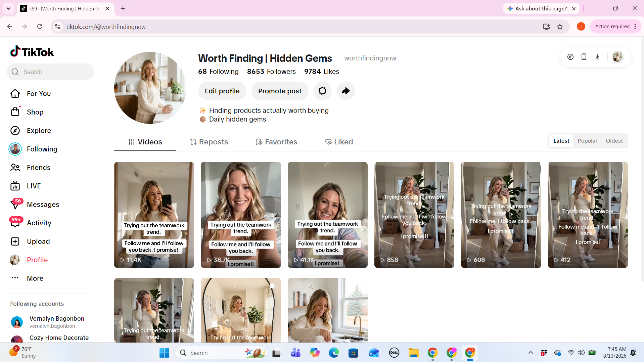
Task: Open the weather widget
Action: pyautogui.click(x=23, y=353)
